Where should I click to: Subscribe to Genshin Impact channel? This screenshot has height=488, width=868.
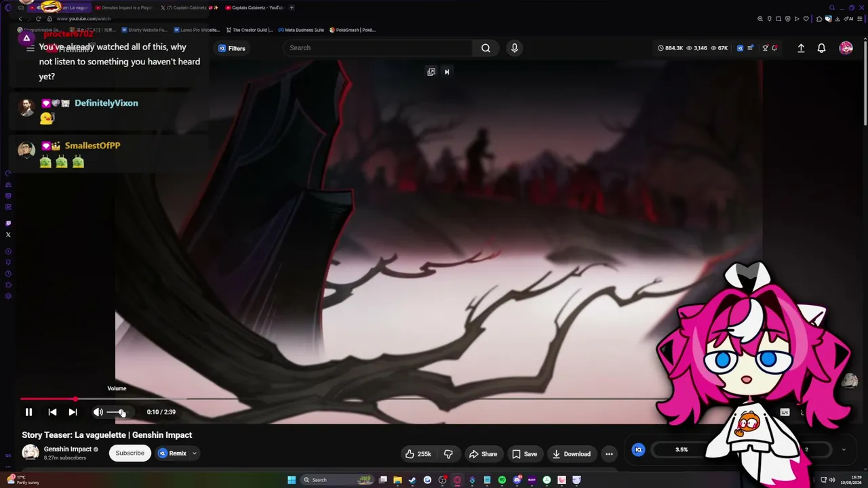point(130,453)
